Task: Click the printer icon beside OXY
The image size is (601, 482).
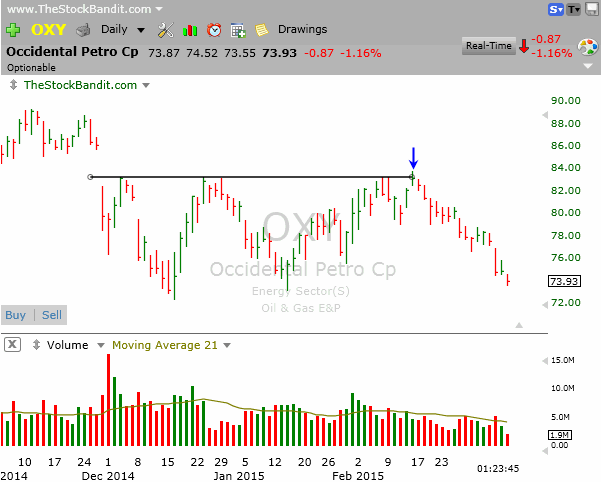Action: click(83, 30)
